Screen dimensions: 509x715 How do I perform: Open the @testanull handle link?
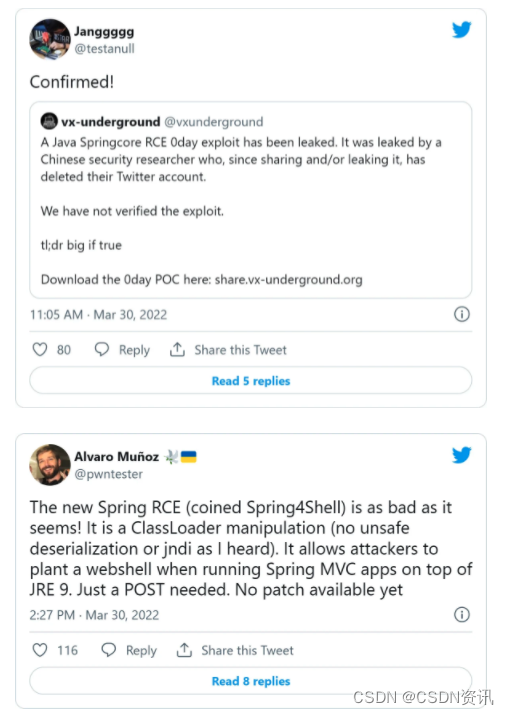tap(104, 49)
